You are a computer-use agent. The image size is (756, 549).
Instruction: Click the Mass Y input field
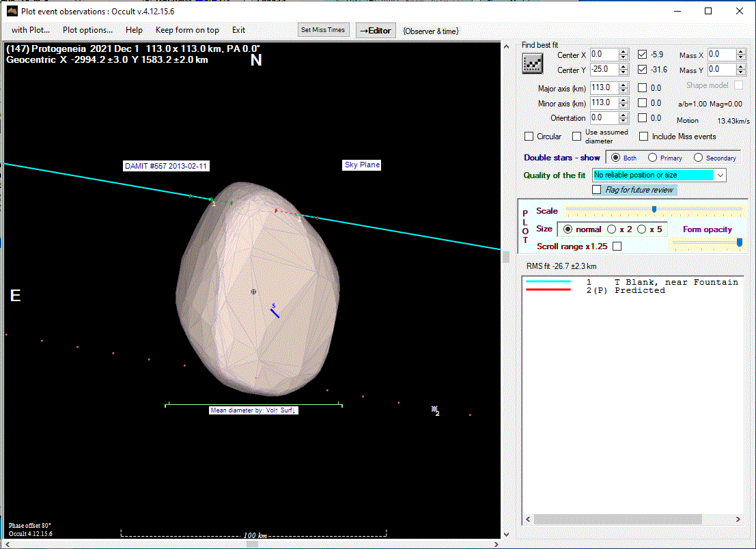722,70
